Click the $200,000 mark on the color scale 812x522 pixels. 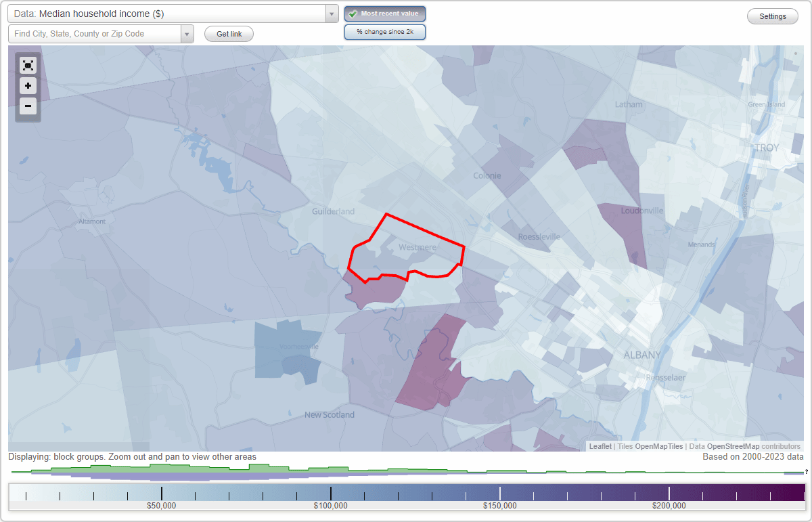(669, 505)
